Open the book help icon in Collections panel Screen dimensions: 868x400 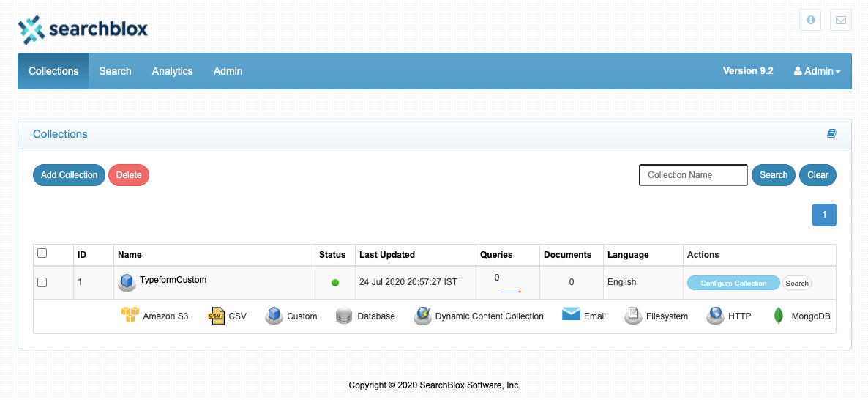(x=831, y=133)
